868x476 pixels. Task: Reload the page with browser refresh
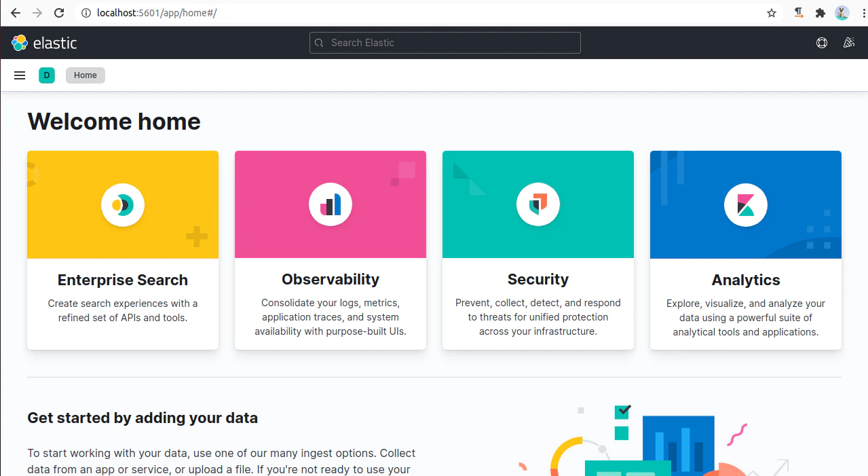click(59, 13)
